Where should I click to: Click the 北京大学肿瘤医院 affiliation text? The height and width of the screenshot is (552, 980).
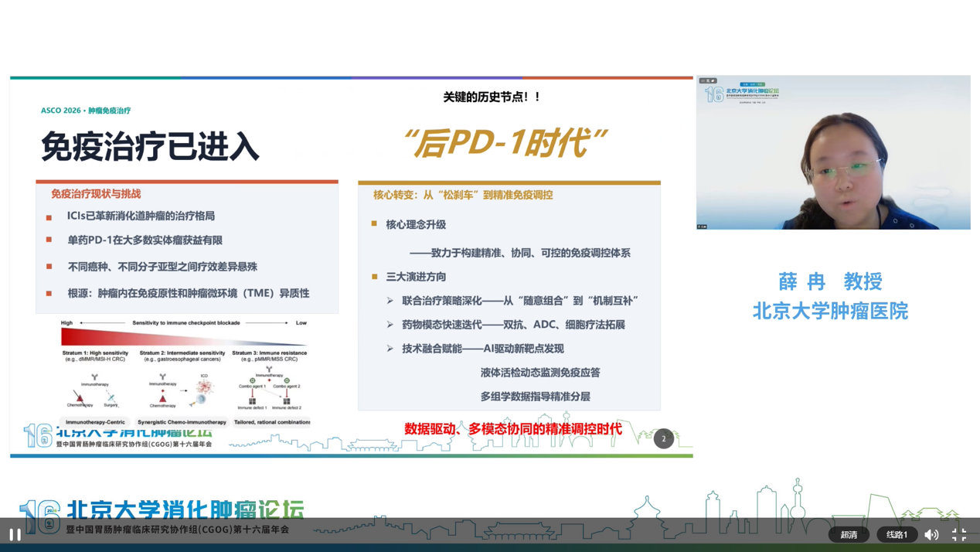tap(830, 311)
